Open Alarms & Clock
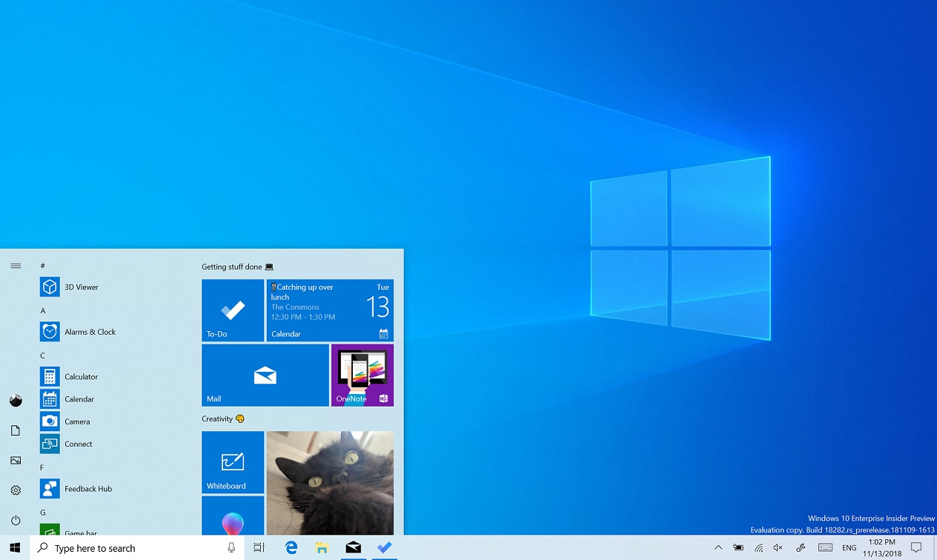This screenshot has height=560, width=937. pyautogui.click(x=89, y=331)
